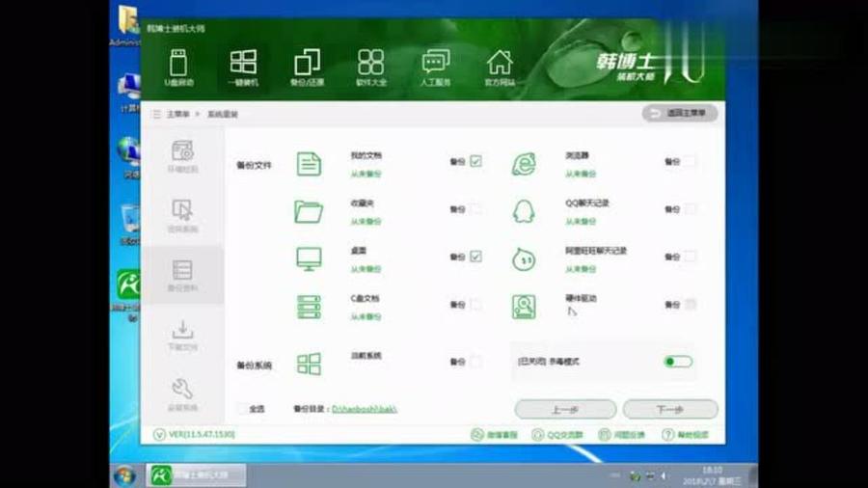Tick the 全选 select-all checkbox
Image resolution: width=868 pixels, height=488 pixels.
242,409
